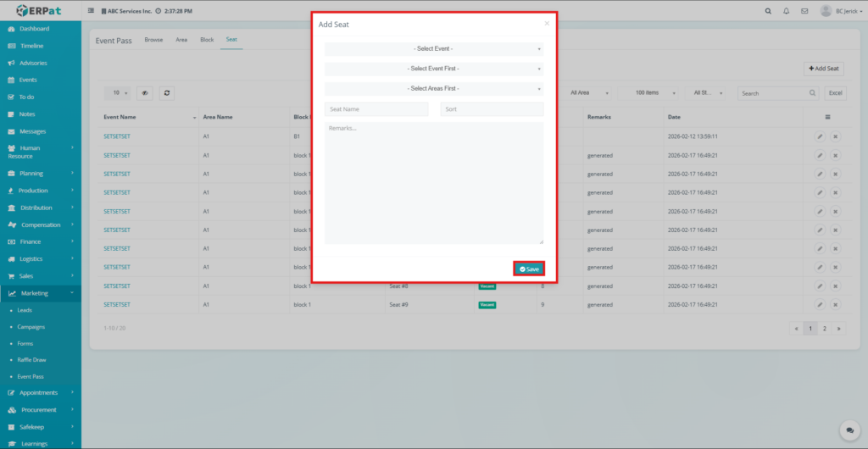Go to next page arrow
The height and width of the screenshot is (449, 868).
click(x=839, y=329)
